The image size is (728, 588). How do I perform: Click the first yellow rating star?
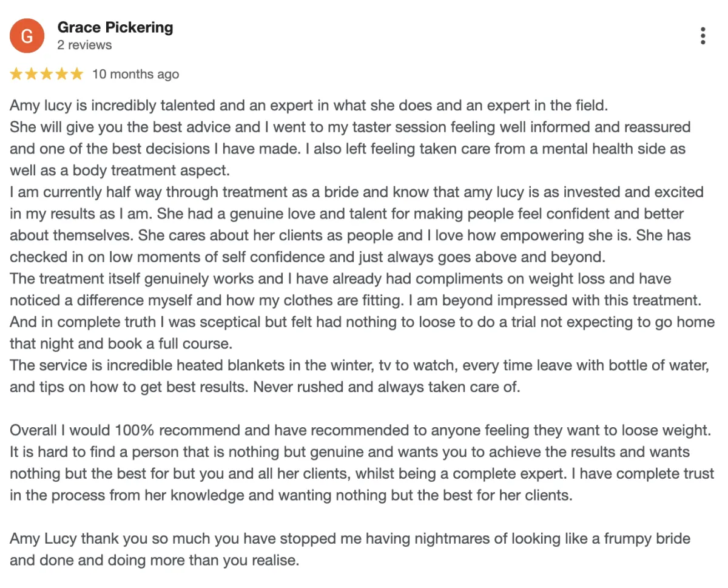(16, 74)
